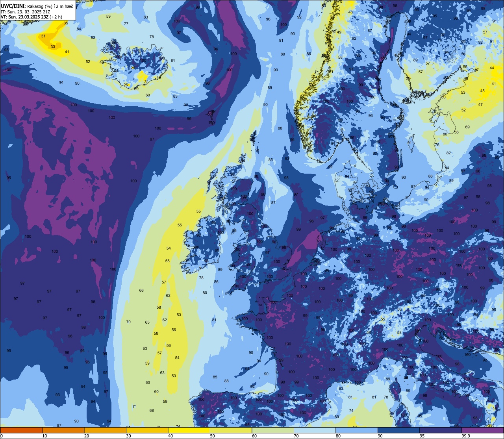Click the '44' humidity value over Finland
Image resolution: width=504 pixels, height=439 pixels.
(x=492, y=68)
